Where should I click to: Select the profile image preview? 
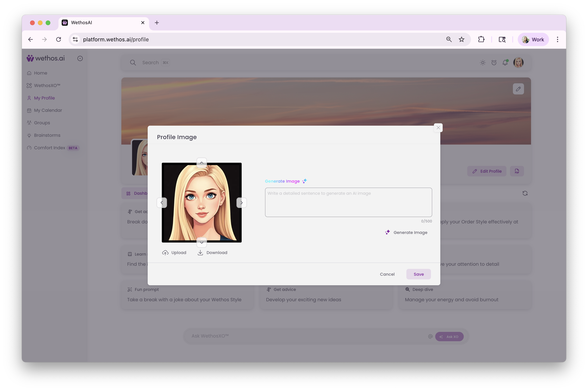[201, 203]
